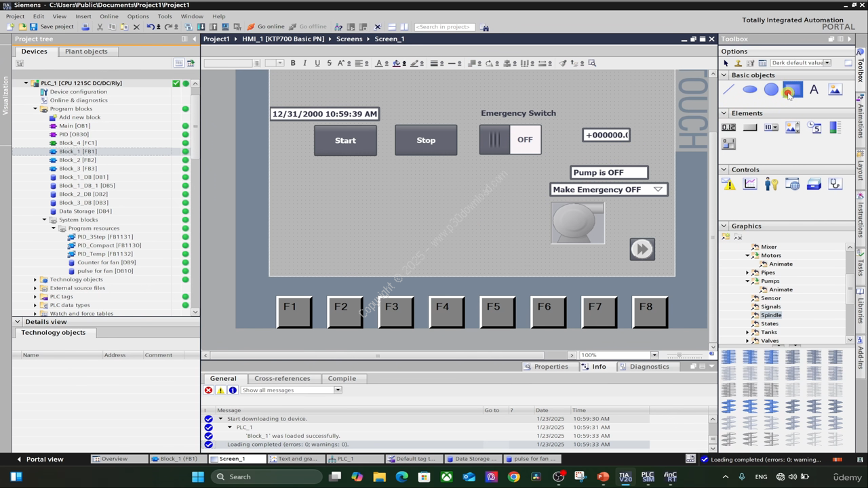Viewport: 868px width, 488px height.
Task: Adjust the zoom slider below the screen
Action: [x=680, y=355]
